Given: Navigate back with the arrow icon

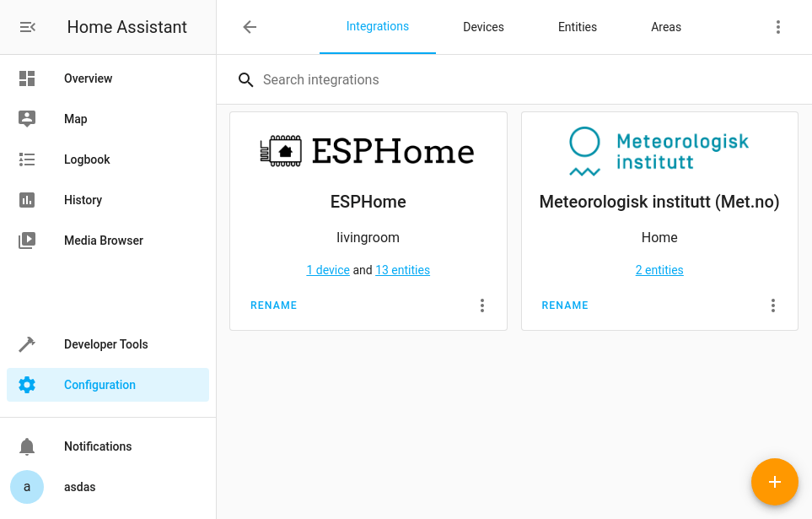Looking at the screenshot, I should [x=250, y=26].
